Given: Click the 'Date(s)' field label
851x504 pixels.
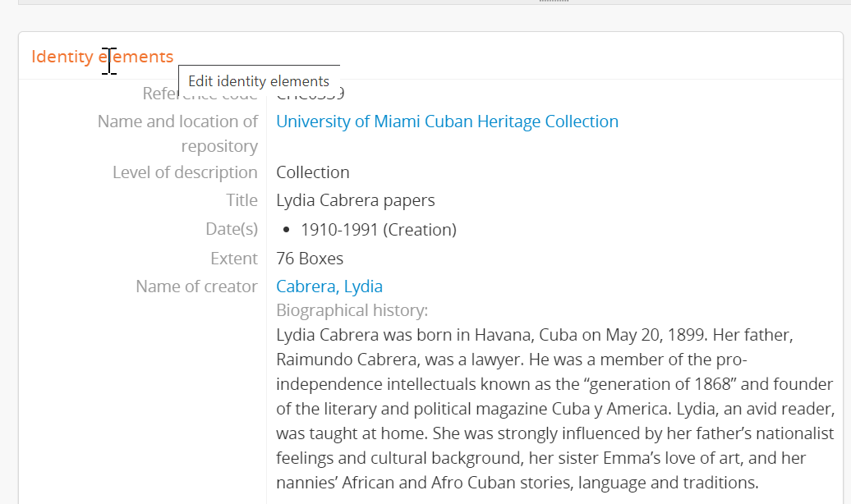Looking at the screenshot, I should coord(232,229).
